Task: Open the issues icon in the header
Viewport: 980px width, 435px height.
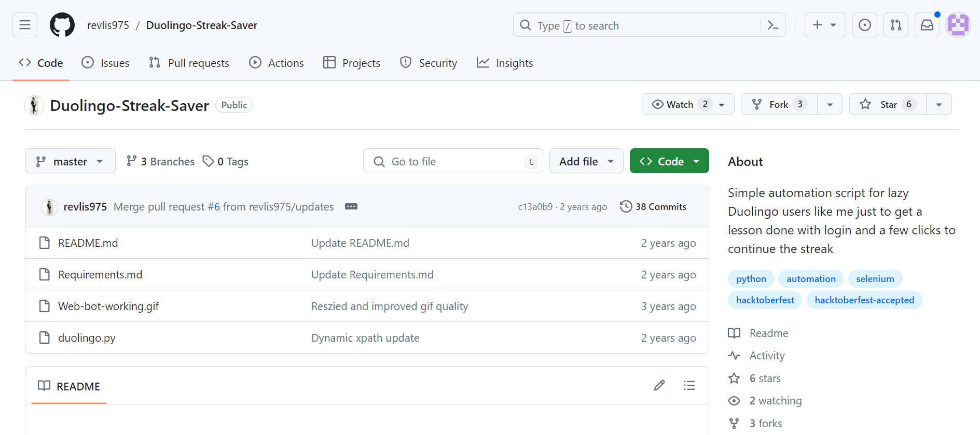Action: coord(864,25)
